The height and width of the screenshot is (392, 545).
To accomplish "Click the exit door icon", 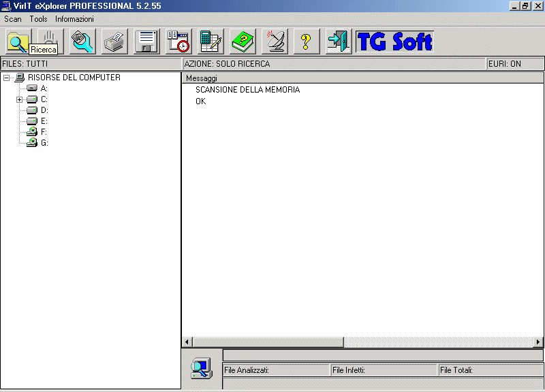I will [x=339, y=42].
